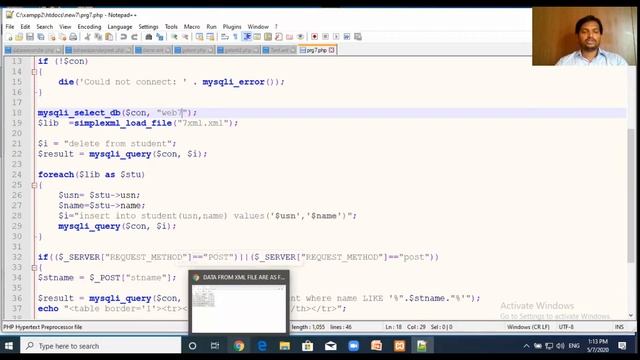Close the prg7.php tab
Image resolution: width=640 pixels, height=360 pixels.
332,50
